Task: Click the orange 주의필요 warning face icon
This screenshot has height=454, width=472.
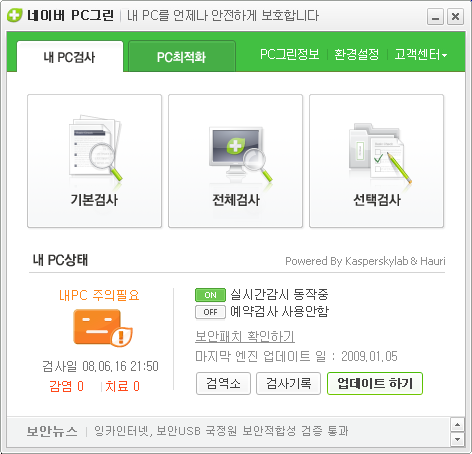Action: point(103,328)
